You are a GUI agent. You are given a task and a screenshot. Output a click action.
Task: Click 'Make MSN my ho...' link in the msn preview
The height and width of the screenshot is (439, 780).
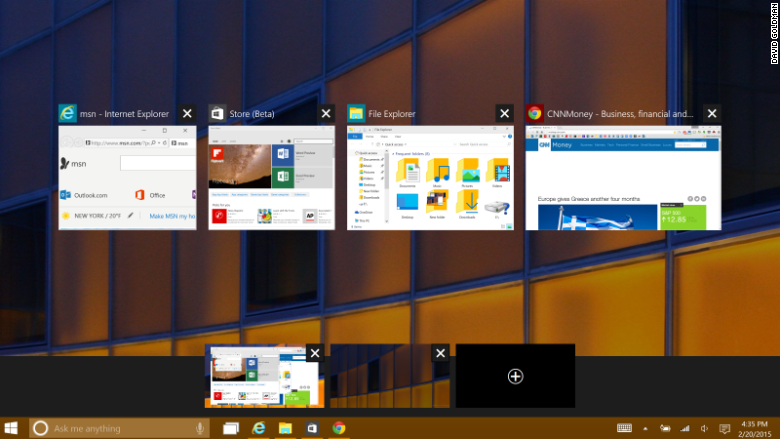[x=172, y=216]
